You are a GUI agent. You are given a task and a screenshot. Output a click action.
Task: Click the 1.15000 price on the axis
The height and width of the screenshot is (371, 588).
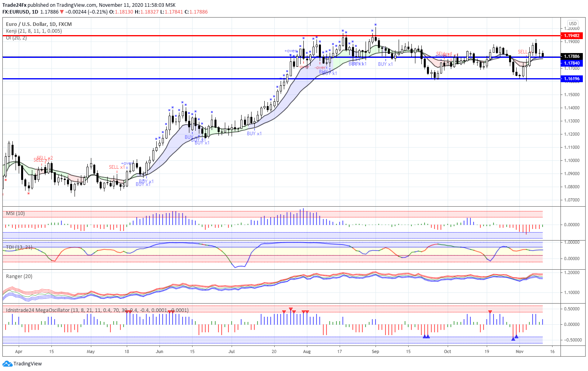click(x=572, y=95)
